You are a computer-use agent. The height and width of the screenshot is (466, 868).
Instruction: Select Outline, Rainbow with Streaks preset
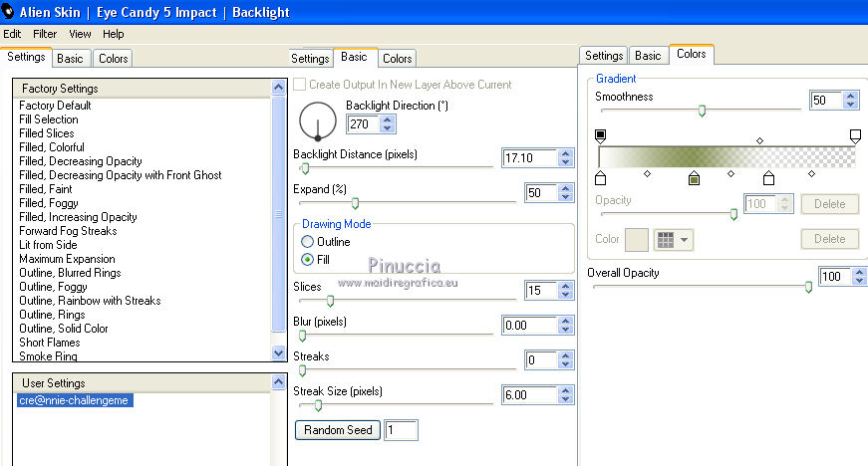coord(90,300)
